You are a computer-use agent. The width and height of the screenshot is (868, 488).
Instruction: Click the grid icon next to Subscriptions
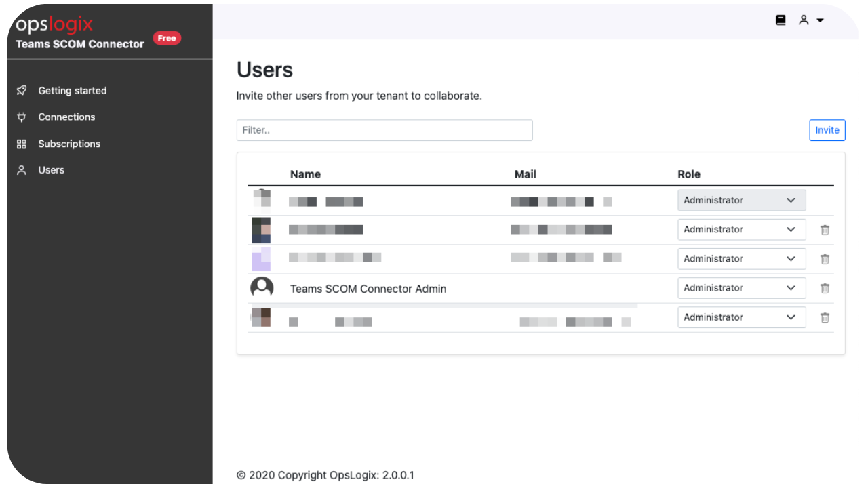[x=22, y=144]
